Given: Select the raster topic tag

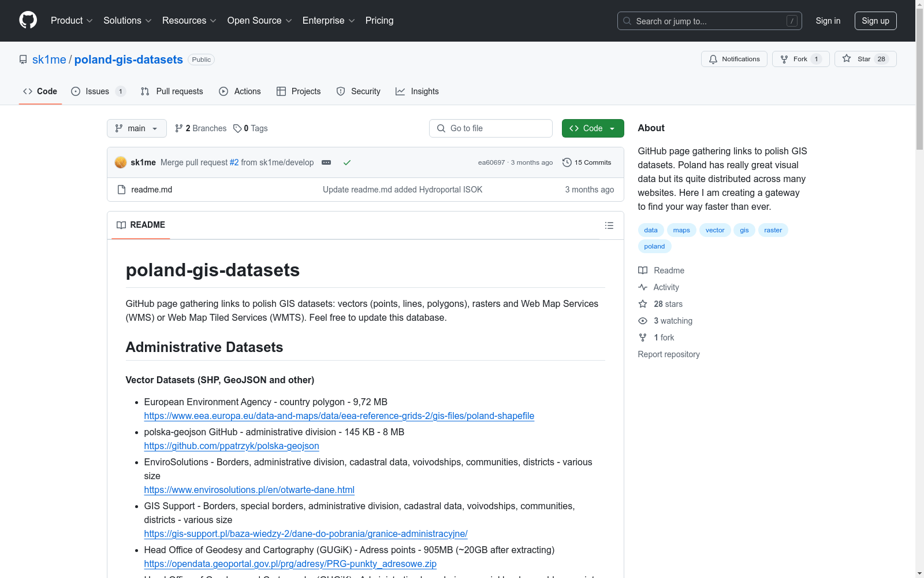Looking at the screenshot, I should pos(773,230).
